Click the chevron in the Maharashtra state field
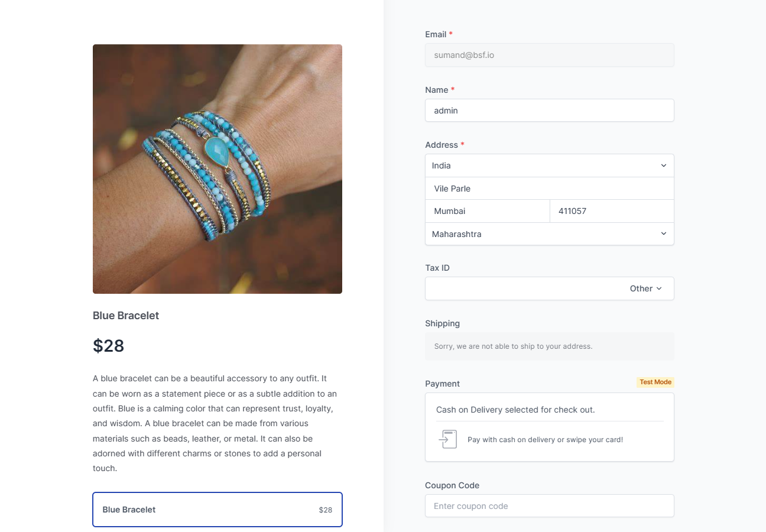Viewport: 766px width, 532px height. (663, 234)
